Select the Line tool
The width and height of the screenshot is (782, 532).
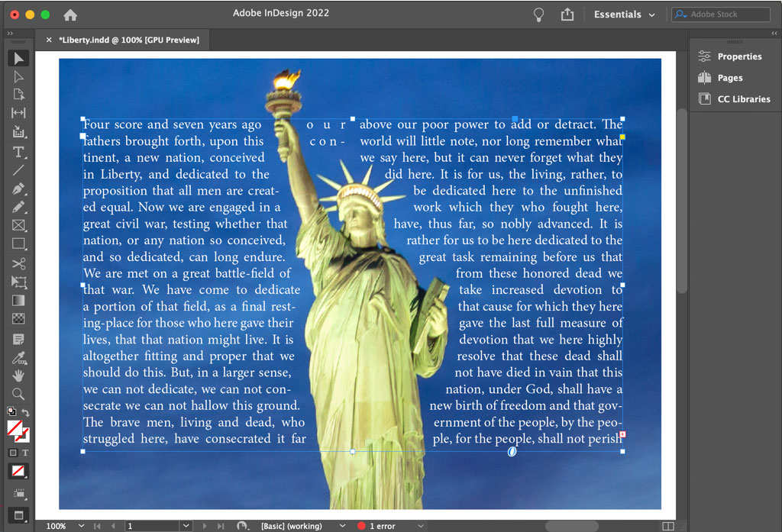(x=18, y=170)
